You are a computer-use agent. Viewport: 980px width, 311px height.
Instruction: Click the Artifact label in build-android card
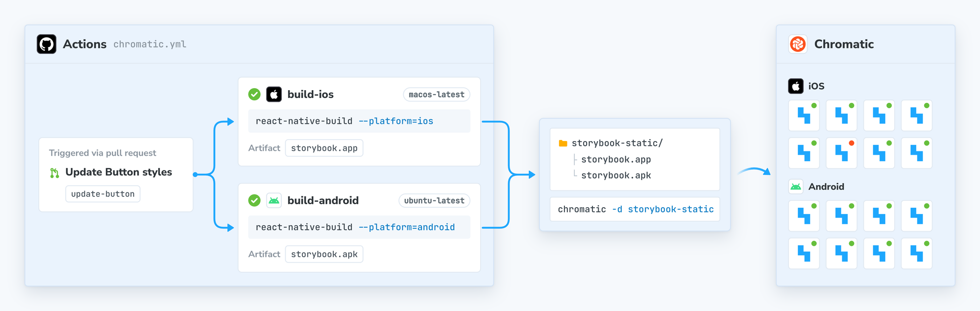tap(264, 254)
